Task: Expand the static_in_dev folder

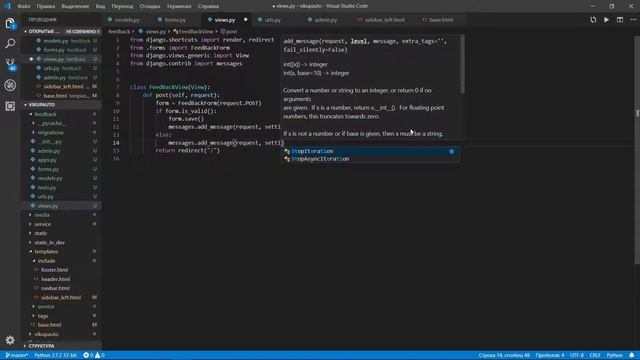Action: coord(49,242)
